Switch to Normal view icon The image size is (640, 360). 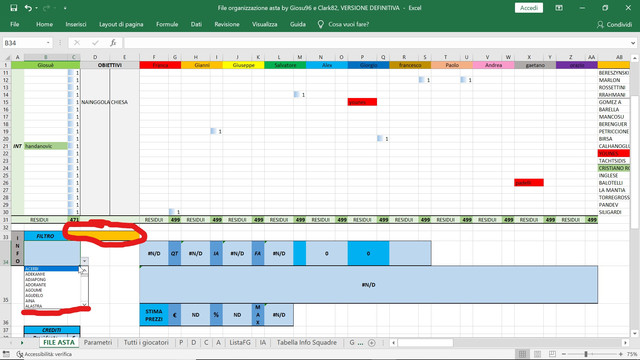(522, 354)
